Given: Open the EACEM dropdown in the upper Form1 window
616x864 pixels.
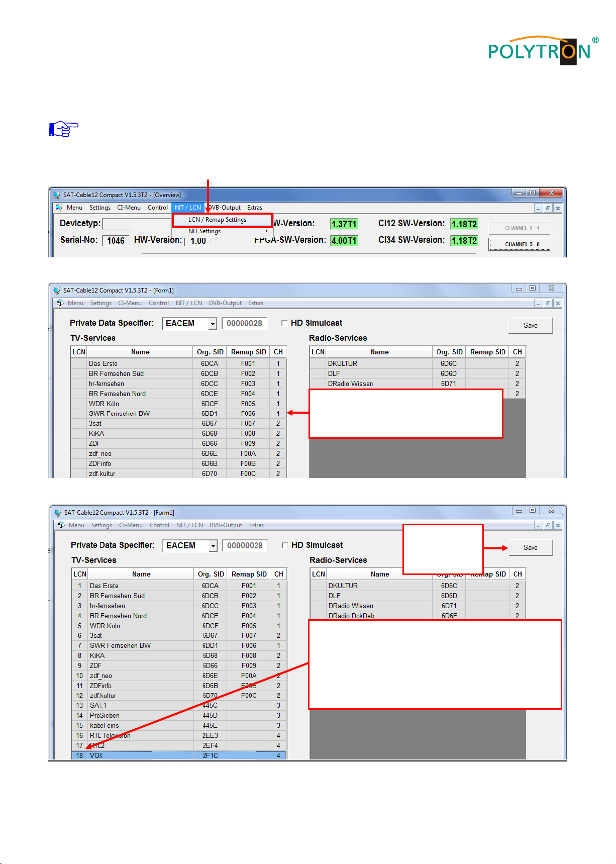Looking at the screenshot, I should pos(213,324).
